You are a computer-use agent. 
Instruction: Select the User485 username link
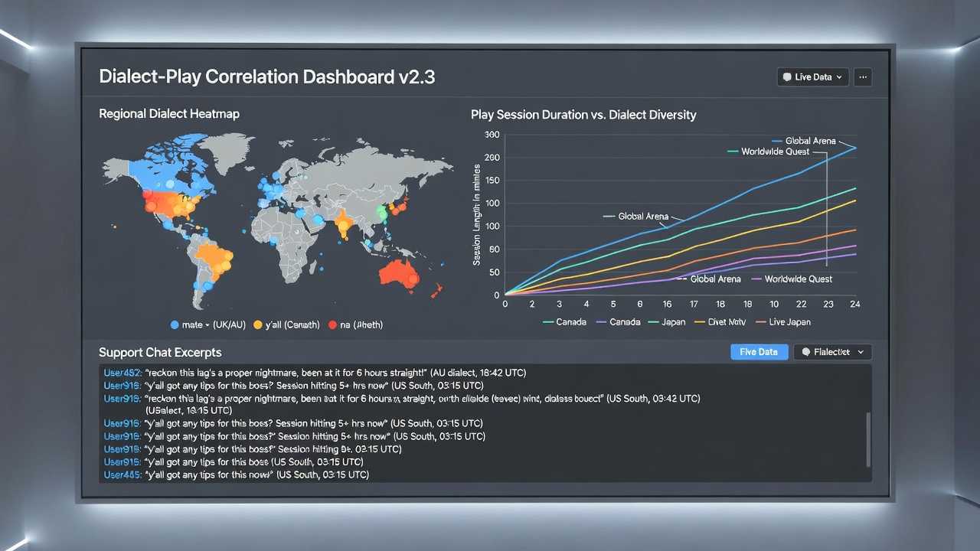(121, 475)
